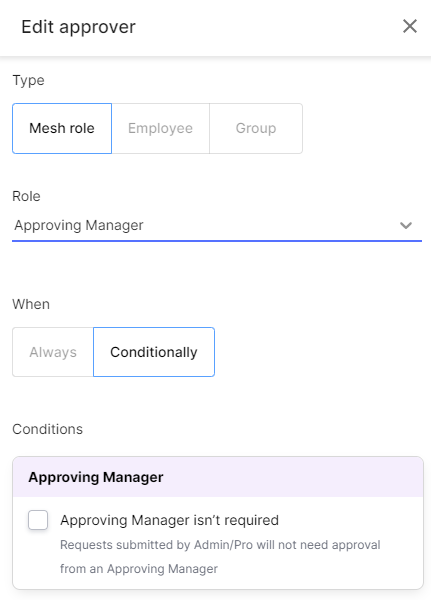Viewport: 431px width, 600px height.
Task: Click the Approving Manager conditions card header
Action: pyautogui.click(x=218, y=477)
